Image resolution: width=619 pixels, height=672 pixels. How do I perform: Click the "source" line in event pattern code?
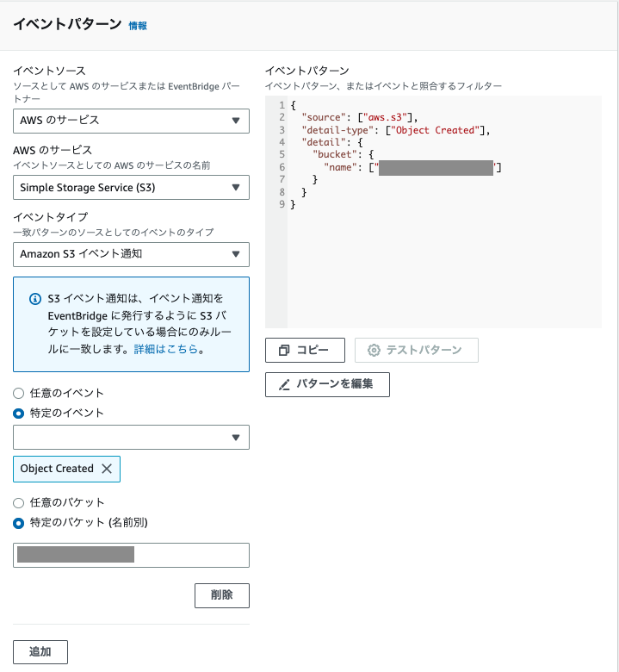coord(360,117)
